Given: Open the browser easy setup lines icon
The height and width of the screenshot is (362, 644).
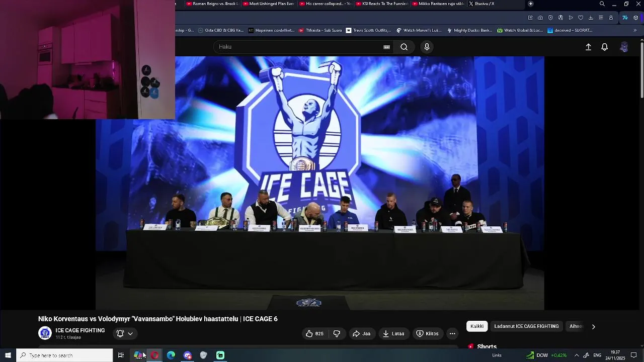Looking at the screenshot, I should click(x=601, y=18).
